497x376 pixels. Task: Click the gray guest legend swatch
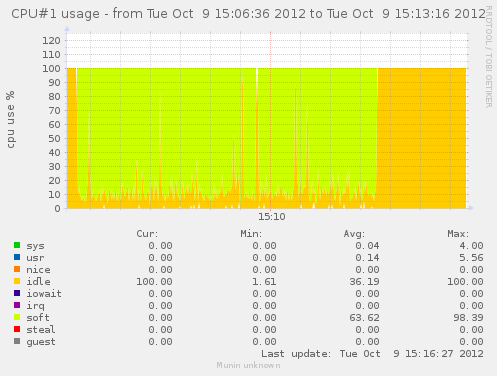17,341
